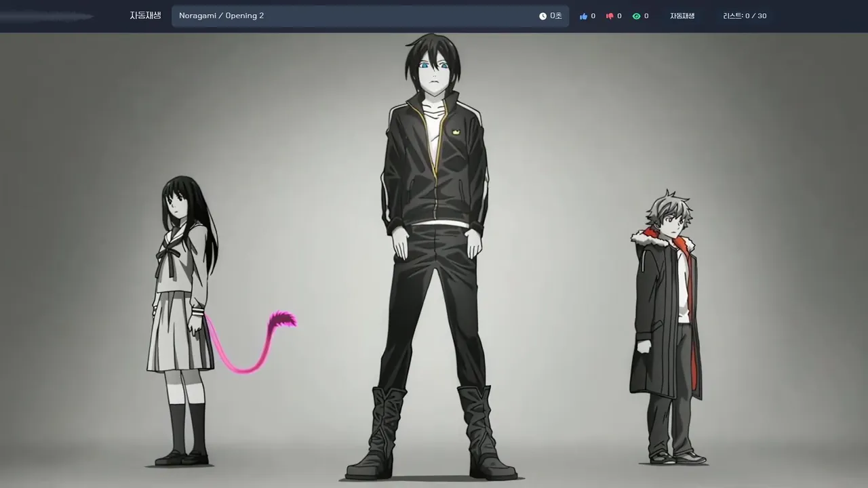
Task: Click the blue thumbs-up like icon
Action: 583,16
